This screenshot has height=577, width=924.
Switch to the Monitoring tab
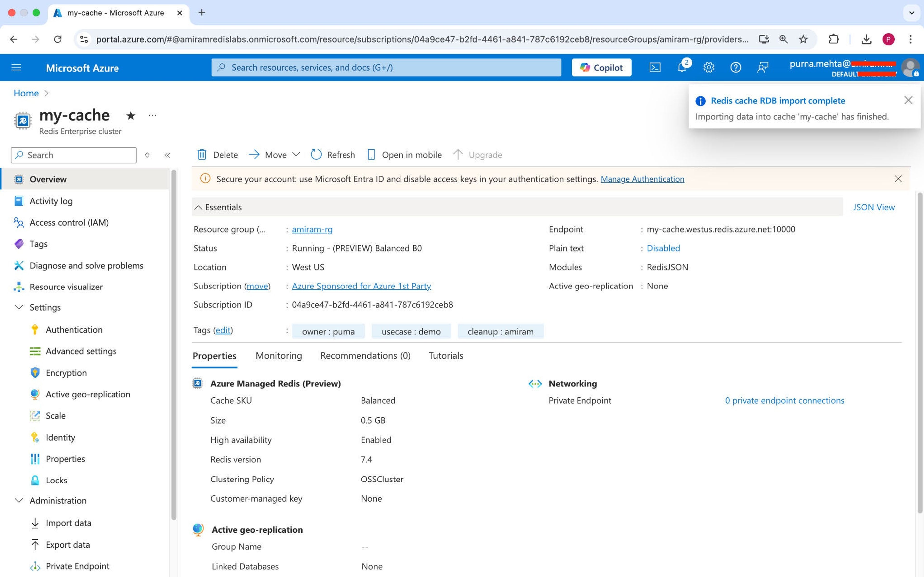coord(279,355)
